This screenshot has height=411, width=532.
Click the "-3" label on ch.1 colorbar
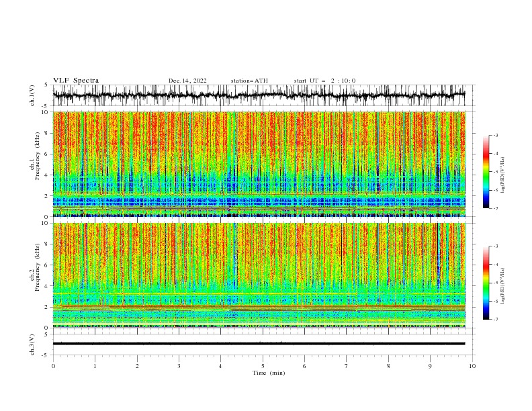[496, 135]
